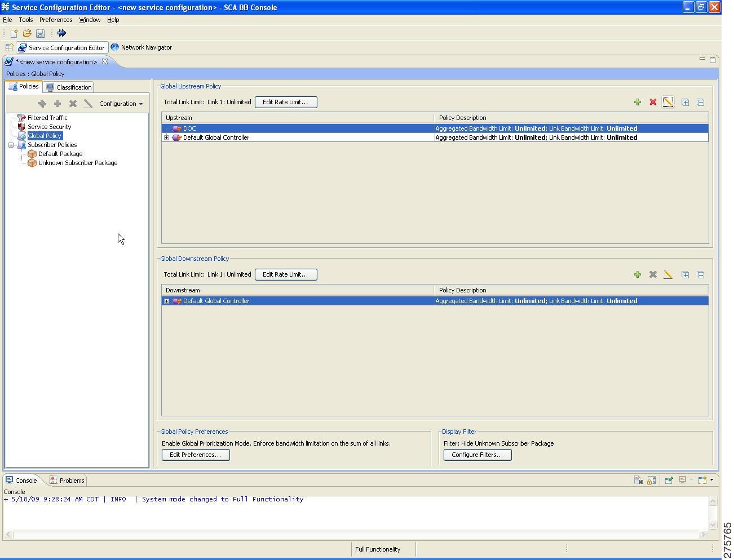734x560 pixels.
Task: Add a new upstream global controller with green plus
Action: [x=638, y=102]
